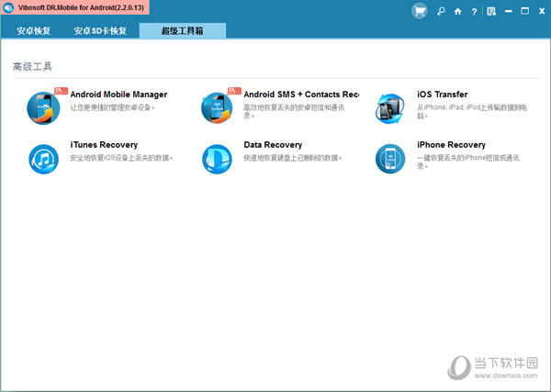Click the feedback form icon in title bar

pyautogui.click(x=491, y=12)
